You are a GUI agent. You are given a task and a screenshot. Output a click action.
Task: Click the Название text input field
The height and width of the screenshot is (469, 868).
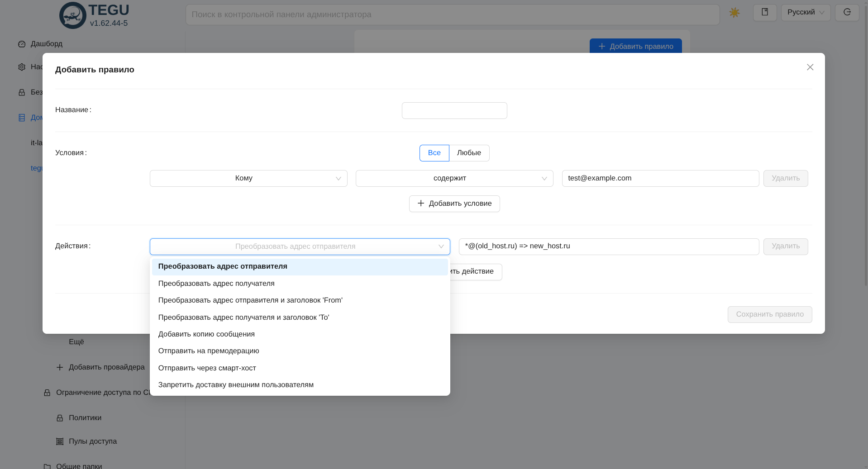pos(454,110)
